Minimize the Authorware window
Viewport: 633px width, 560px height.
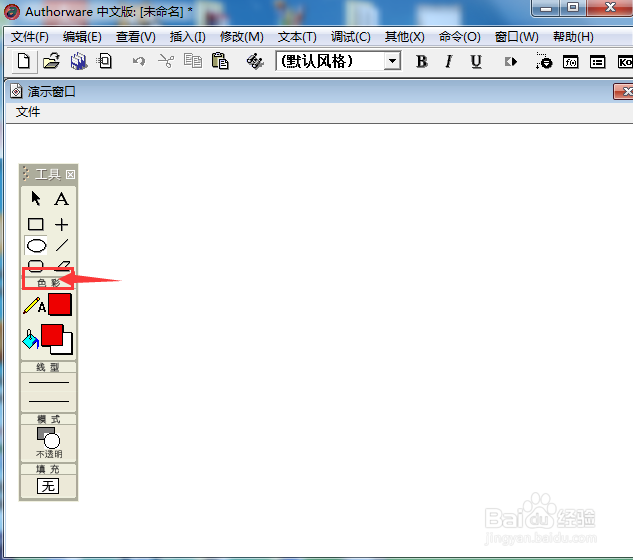tap(546, 8)
